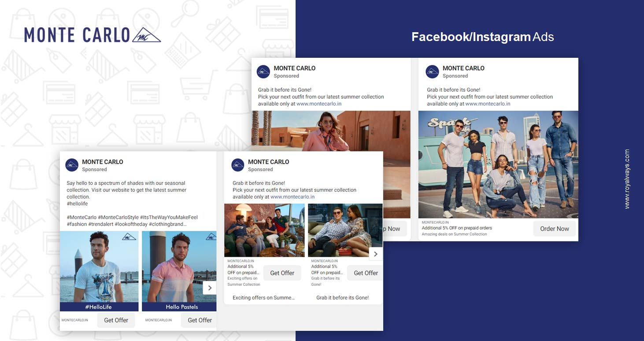Open the group of friends in denim photo
644x341 pixels.
click(x=498, y=164)
